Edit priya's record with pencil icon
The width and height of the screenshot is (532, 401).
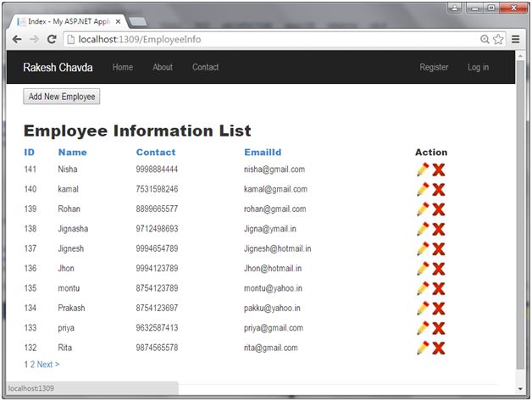click(423, 328)
